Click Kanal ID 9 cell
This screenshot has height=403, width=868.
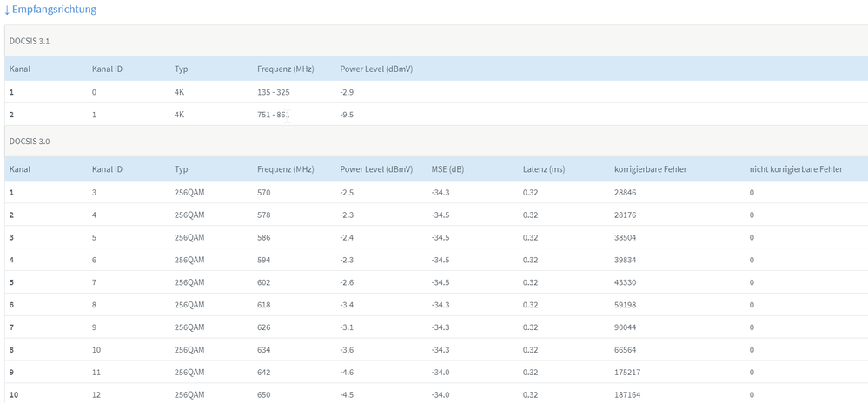click(x=94, y=327)
